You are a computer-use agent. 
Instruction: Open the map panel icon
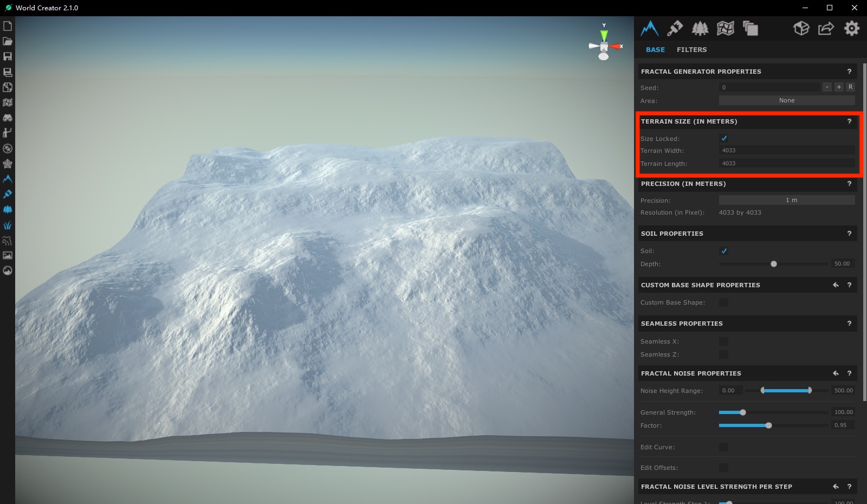(x=725, y=28)
